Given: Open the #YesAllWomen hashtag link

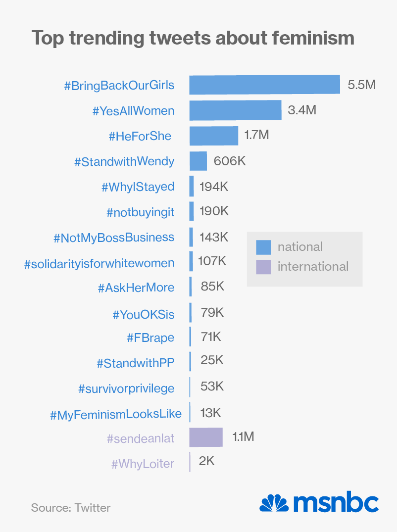Looking at the screenshot, I should pyautogui.click(x=133, y=111).
